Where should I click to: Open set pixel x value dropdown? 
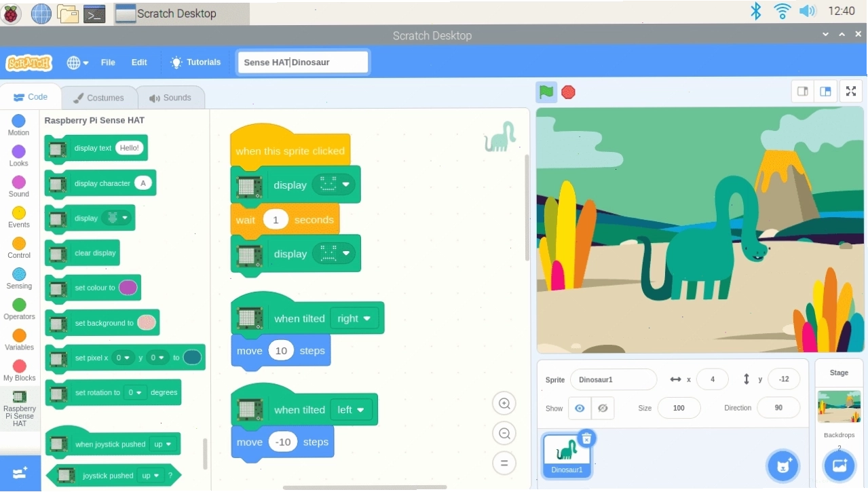pyautogui.click(x=123, y=358)
